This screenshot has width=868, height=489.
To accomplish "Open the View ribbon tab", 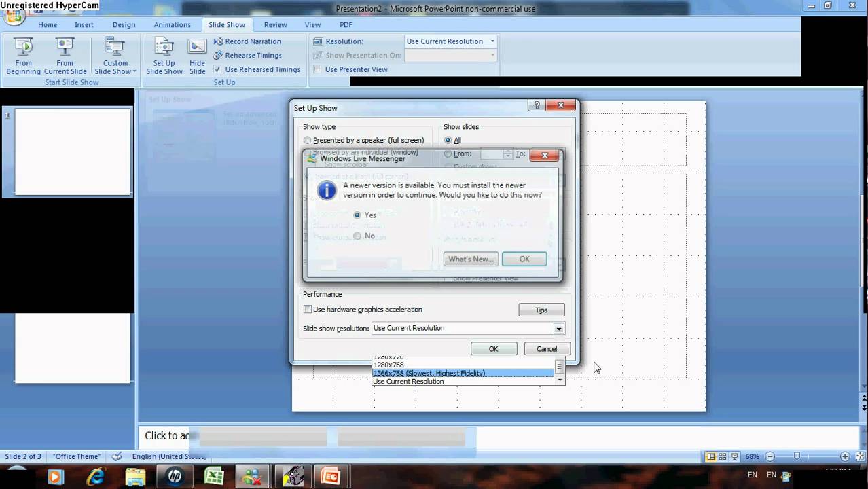I will tap(312, 24).
